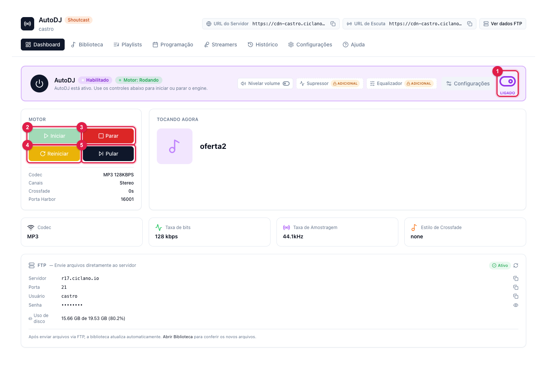This screenshot has height=392, width=547.
Task: Click the Stereo channels value
Action: tap(127, 183)
